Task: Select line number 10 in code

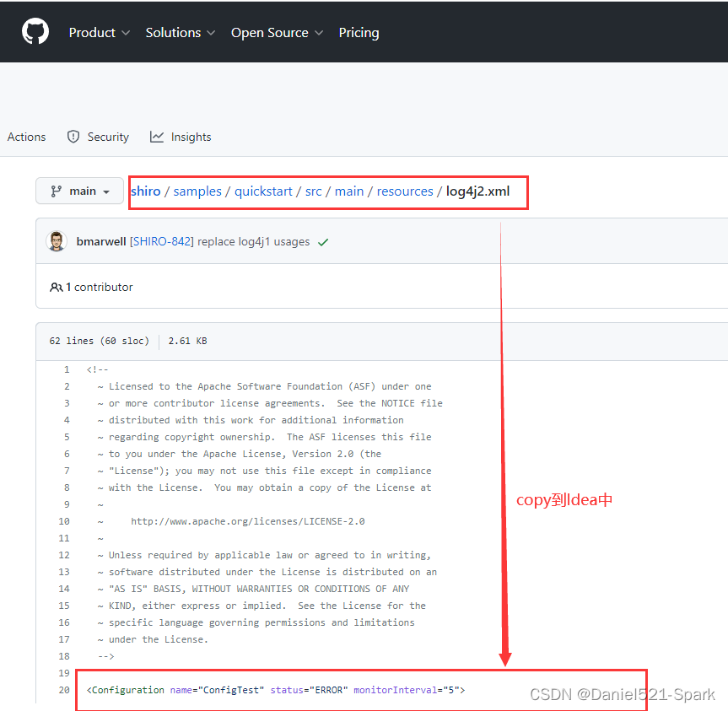Action: (64, 521)
